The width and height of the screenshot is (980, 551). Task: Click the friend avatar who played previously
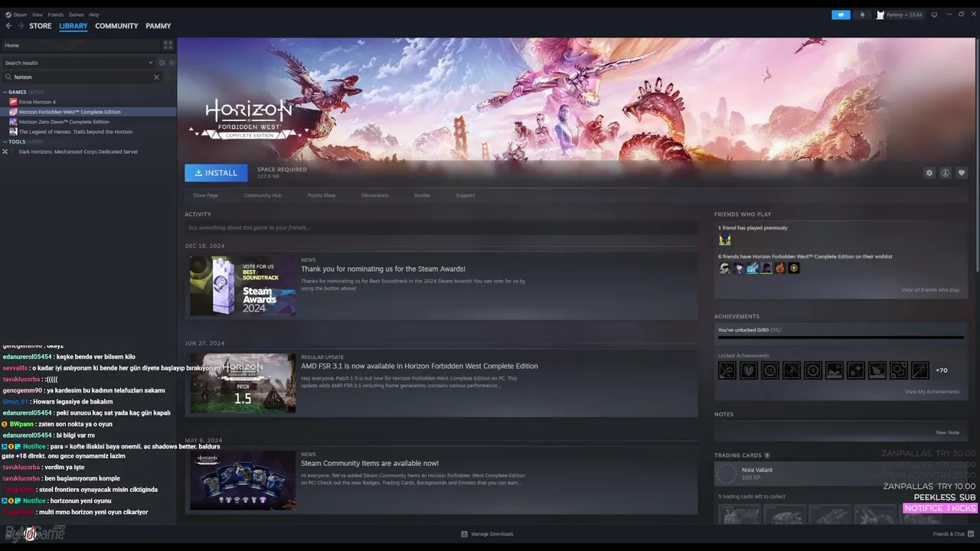[x=724, y=240]
